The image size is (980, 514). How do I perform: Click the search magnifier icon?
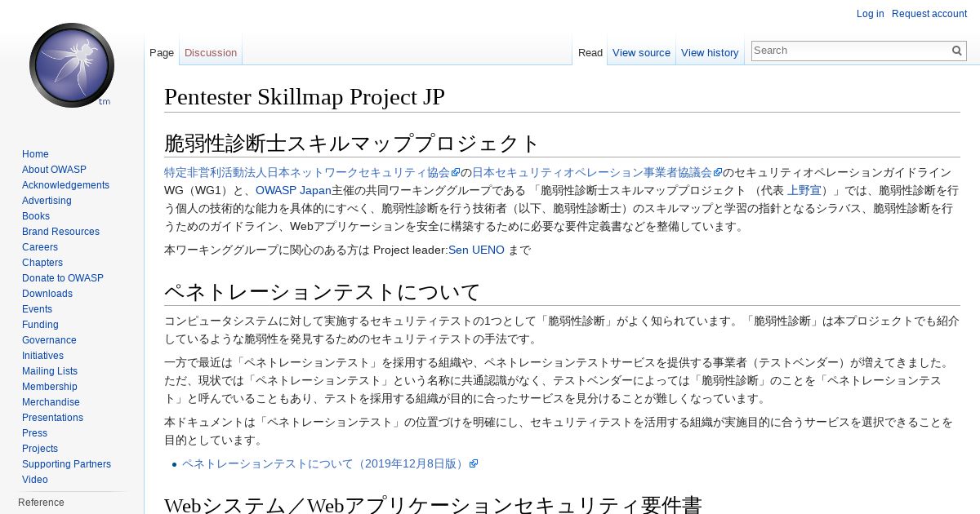tap(957, 51)
